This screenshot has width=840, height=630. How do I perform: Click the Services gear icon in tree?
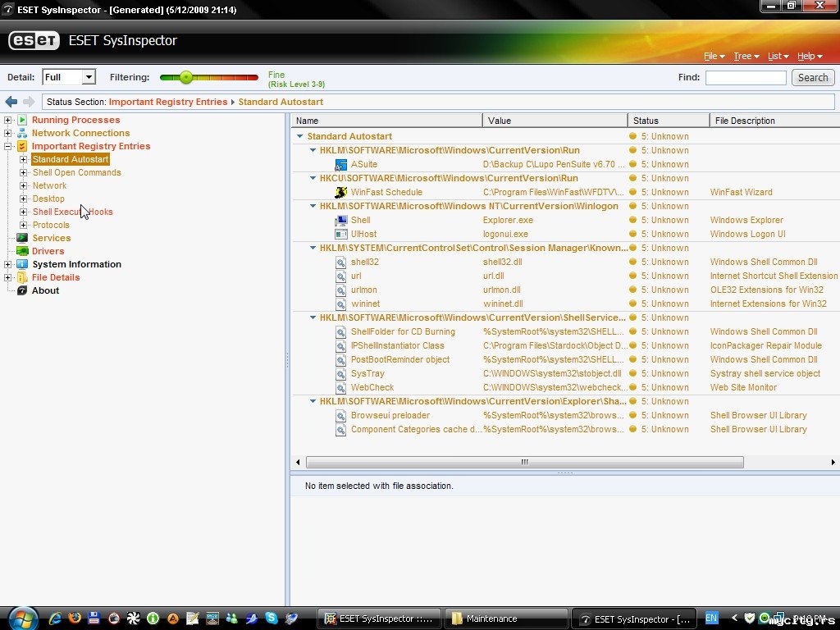pos(23,238)
